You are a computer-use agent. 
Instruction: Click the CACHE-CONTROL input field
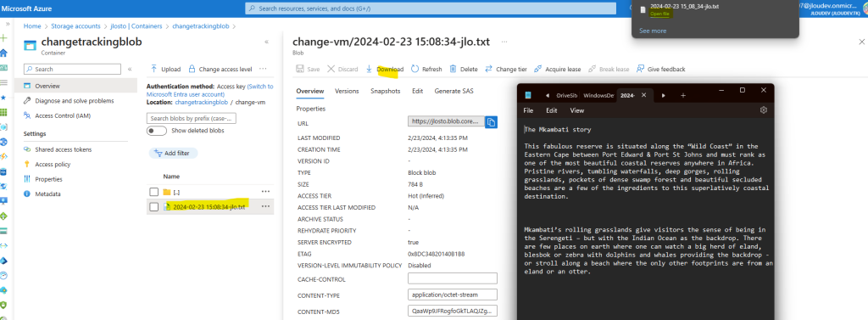click(453, 278)
